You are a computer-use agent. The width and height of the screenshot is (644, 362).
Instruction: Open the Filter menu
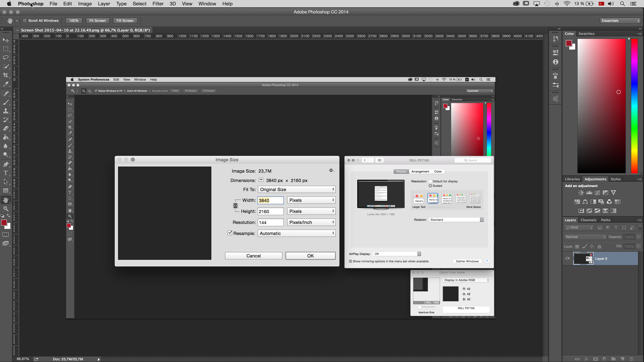(x=158, y=4)
